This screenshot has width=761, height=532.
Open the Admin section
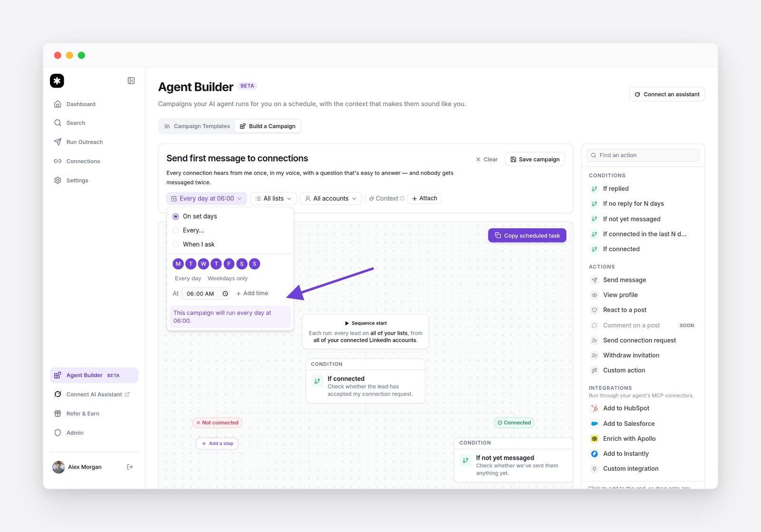94,433
